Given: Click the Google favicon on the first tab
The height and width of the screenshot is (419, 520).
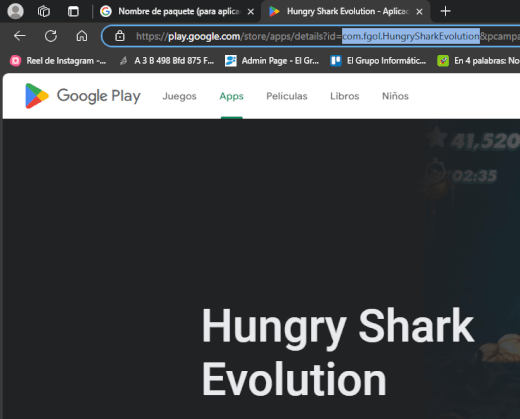Looking at the screenshot, I should point(106,11).
